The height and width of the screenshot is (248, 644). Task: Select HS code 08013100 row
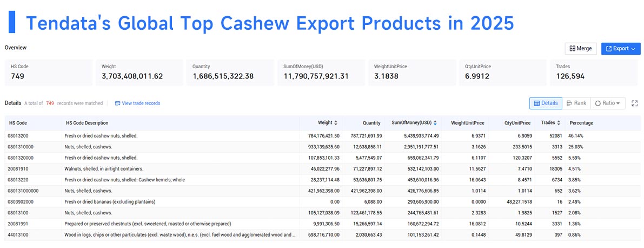click(322, 213)
